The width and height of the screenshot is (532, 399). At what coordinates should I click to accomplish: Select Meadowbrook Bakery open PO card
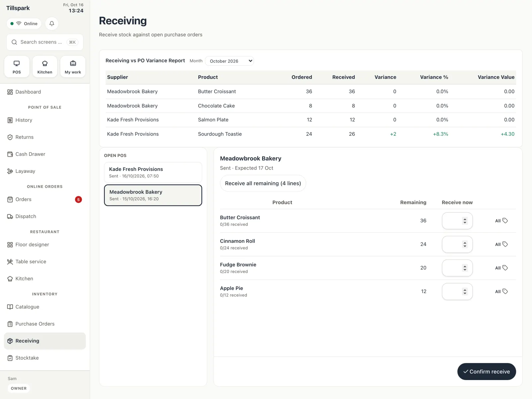click(153, 195)
